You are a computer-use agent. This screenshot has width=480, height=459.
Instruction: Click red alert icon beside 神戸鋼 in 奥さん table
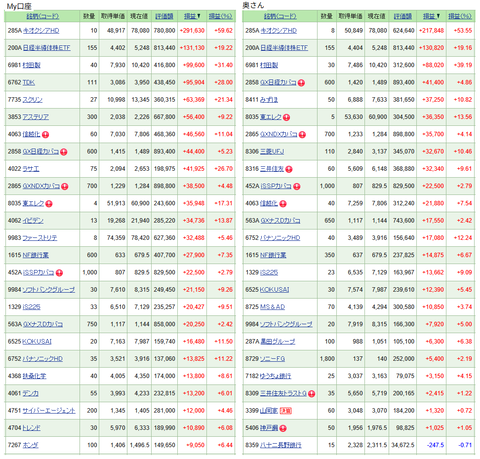(x=283, y=428)
